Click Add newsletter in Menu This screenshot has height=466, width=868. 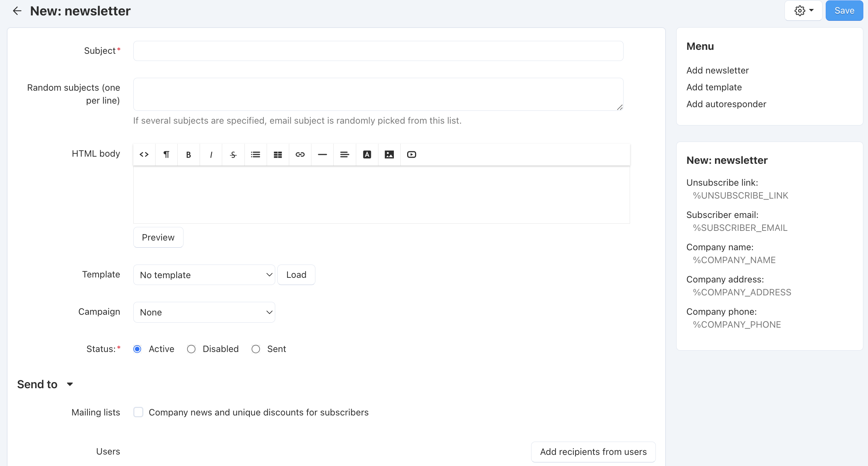(x=717, y=70)
